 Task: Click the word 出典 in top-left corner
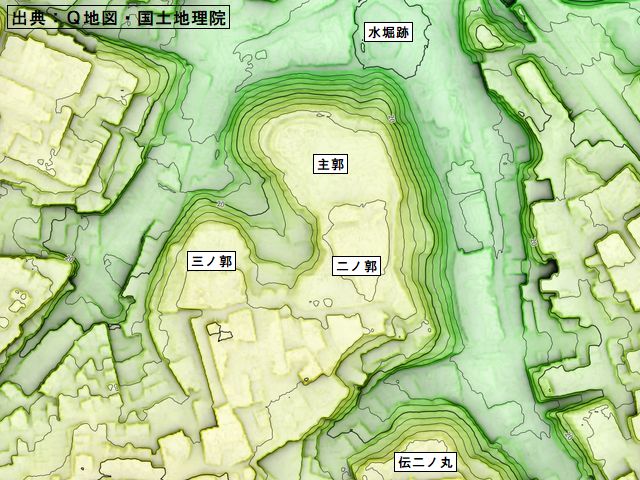pos(28,17)
